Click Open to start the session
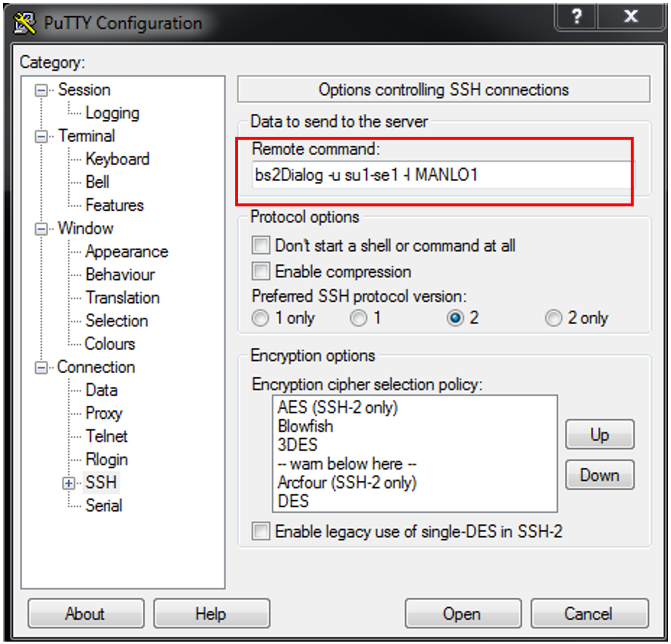This screenshot has width=671, height=644. click(x=463, y=614)
